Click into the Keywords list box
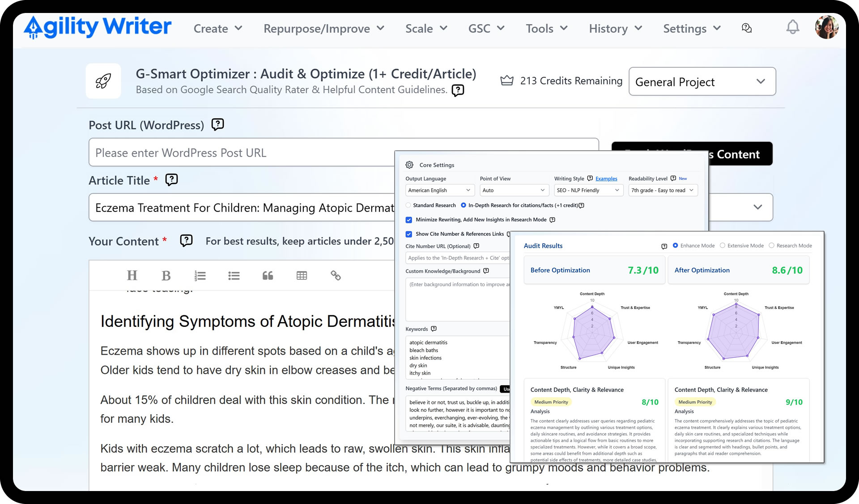The image size is (859, 504). 458,358
